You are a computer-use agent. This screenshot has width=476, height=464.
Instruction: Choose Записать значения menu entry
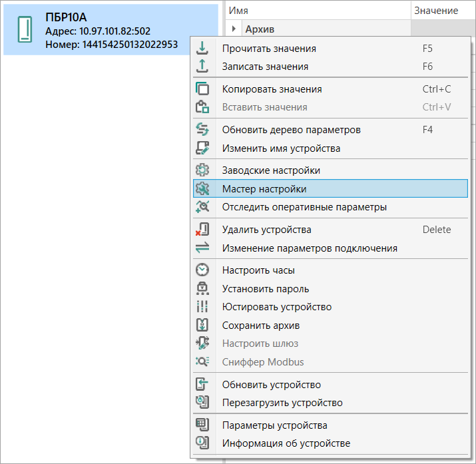pyautogui.click(x=330, y=67)
